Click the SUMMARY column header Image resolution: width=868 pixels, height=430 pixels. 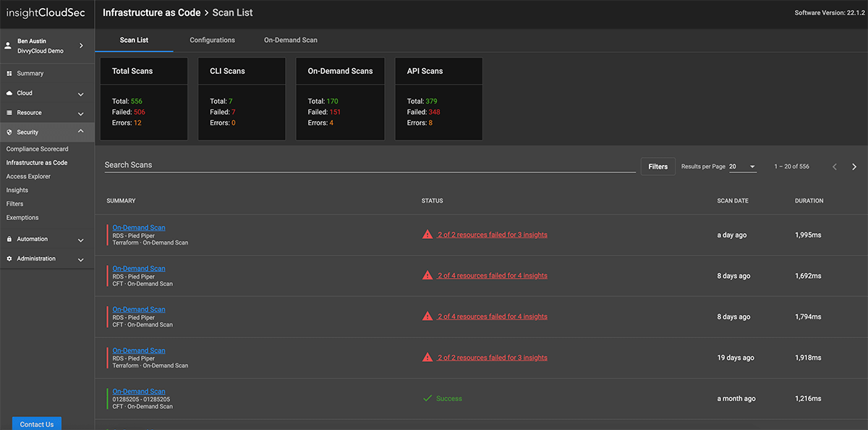(x=121, y=201)
